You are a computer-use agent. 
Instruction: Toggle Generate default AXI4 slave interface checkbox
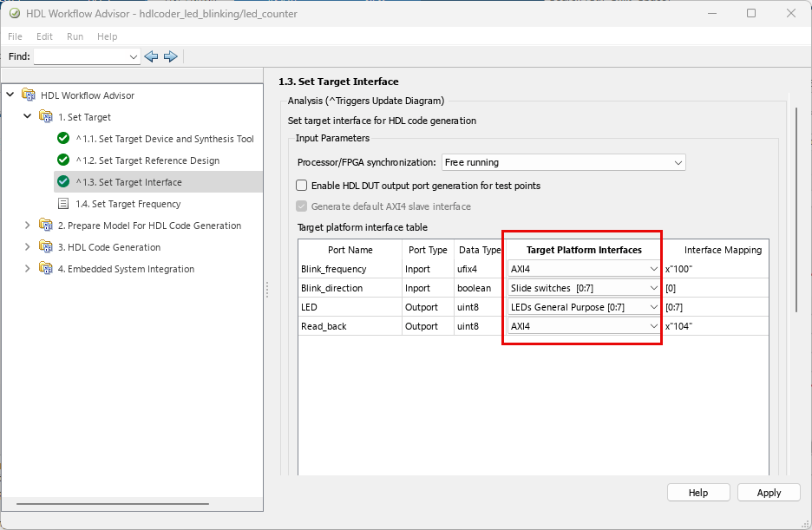(x=302, y=206)
